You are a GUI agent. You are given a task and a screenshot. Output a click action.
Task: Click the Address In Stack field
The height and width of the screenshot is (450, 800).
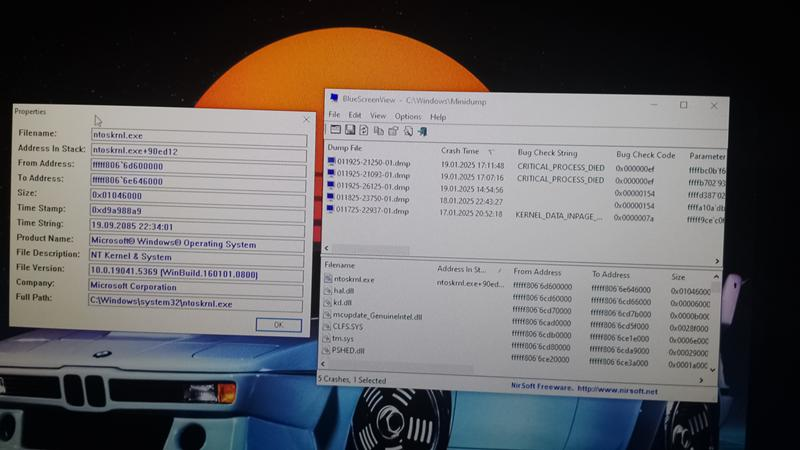click(199, 151)
